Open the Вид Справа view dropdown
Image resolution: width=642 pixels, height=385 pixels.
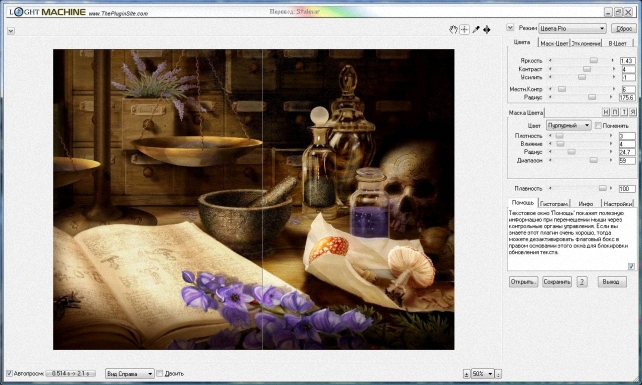point(129,374)
